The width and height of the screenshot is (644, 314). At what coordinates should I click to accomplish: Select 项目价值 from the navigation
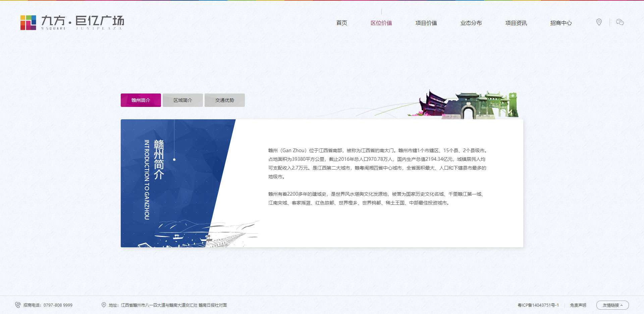point(426,23)
